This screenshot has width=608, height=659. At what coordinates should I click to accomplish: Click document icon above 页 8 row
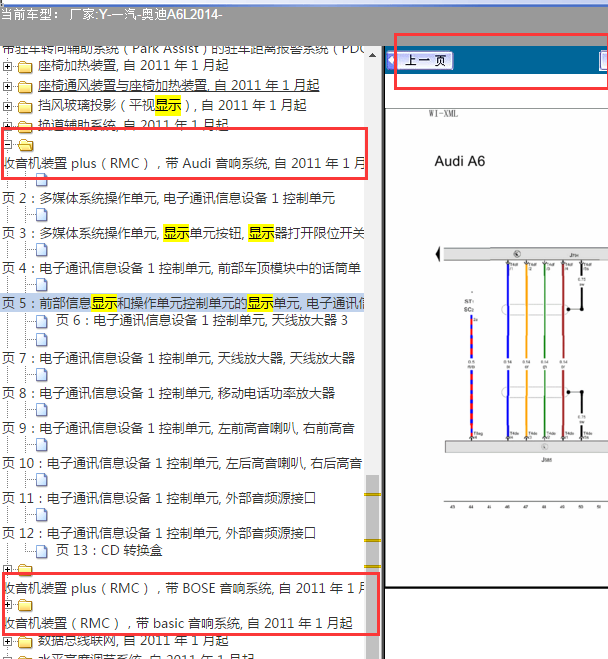coord(41,374)
